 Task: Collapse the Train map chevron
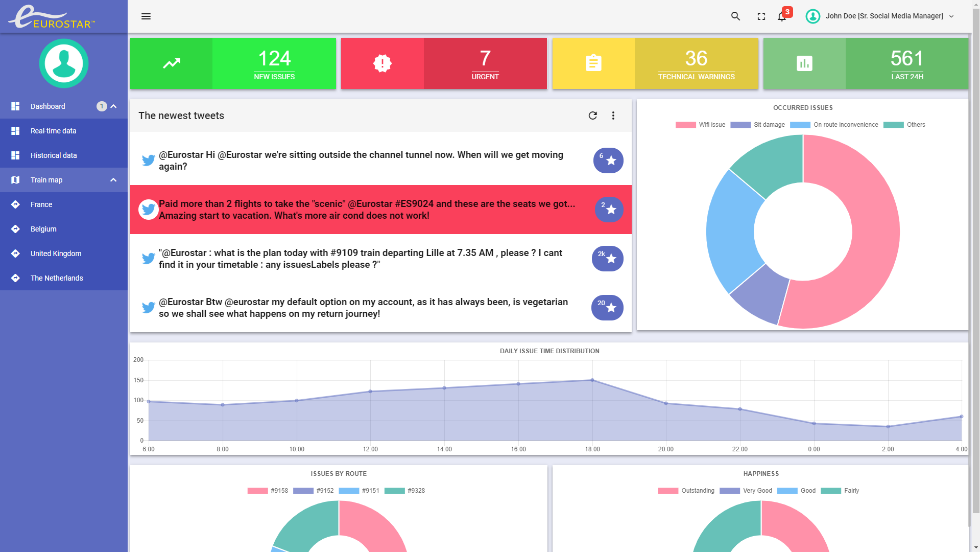113,180
